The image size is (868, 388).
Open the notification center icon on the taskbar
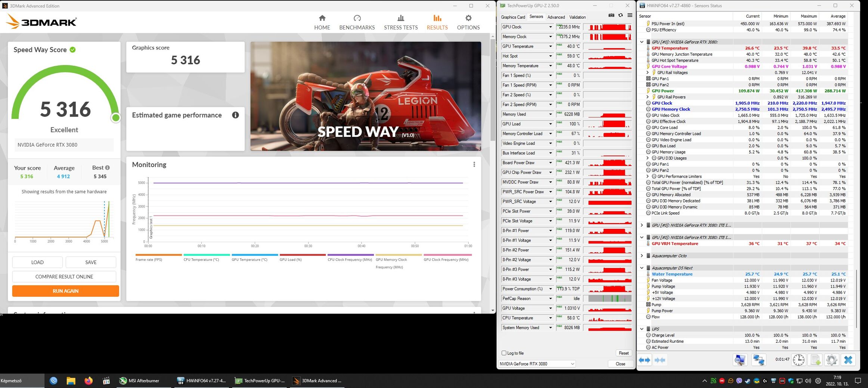click(x=858, y=381)
